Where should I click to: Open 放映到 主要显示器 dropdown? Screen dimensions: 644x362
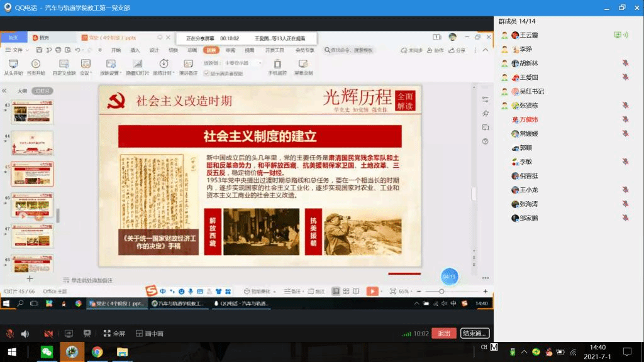(243, 63)
